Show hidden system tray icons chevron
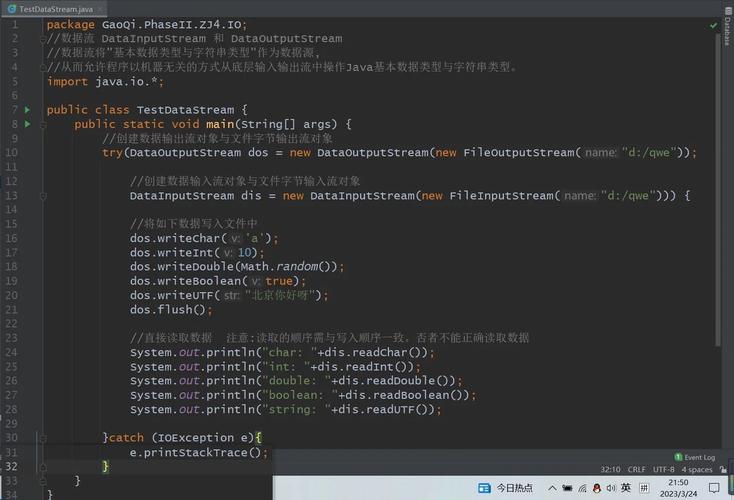Screen dimensions: 734x500 coord(552,488)
